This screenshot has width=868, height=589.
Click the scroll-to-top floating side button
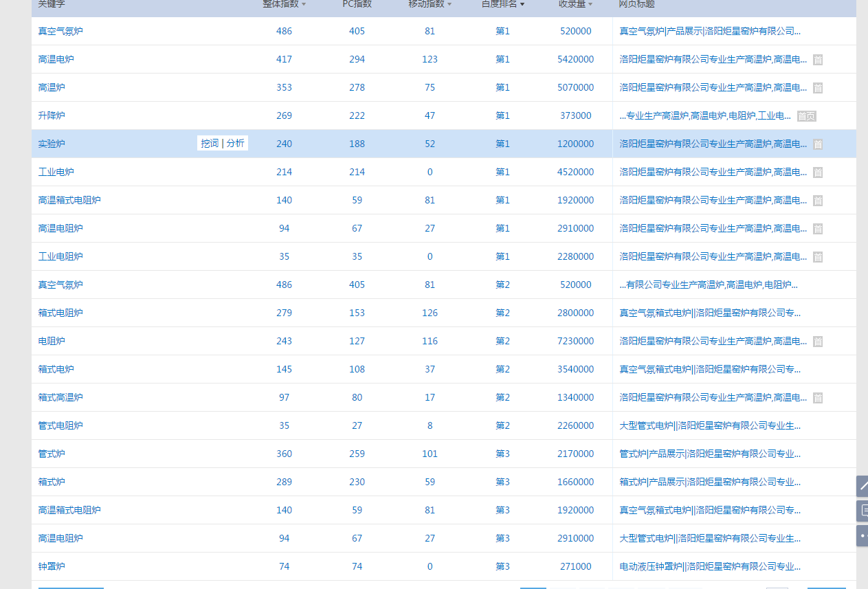pyautogui.click(x=863, y=486)
